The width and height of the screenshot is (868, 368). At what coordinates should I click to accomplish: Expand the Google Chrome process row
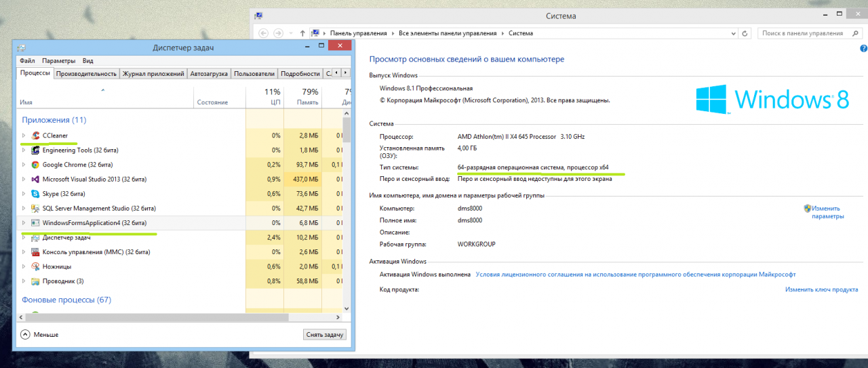tap(24, 165)
